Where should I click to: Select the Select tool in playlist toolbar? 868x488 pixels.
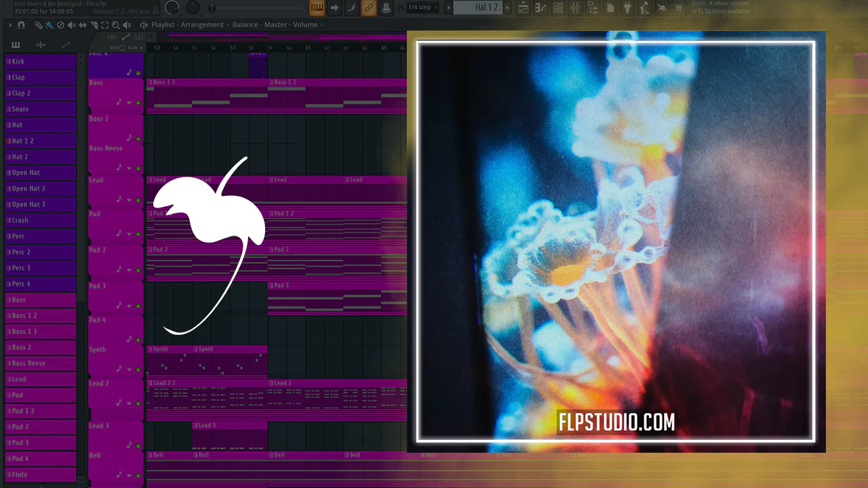pos(104,25)
